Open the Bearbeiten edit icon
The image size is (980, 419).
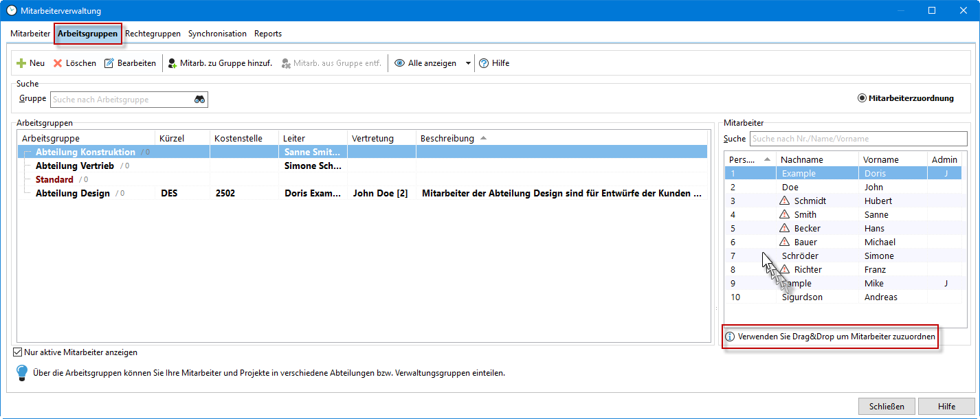pos(109,63)
